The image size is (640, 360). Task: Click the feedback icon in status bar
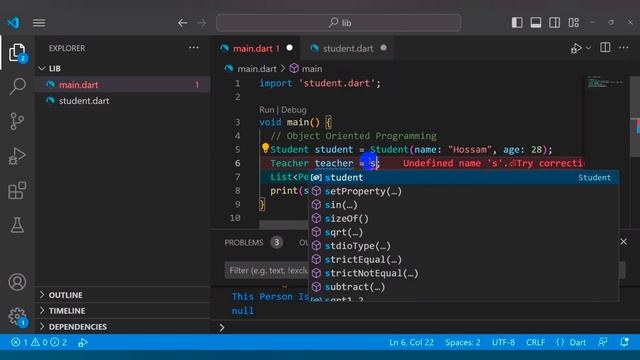coord(603,342)
